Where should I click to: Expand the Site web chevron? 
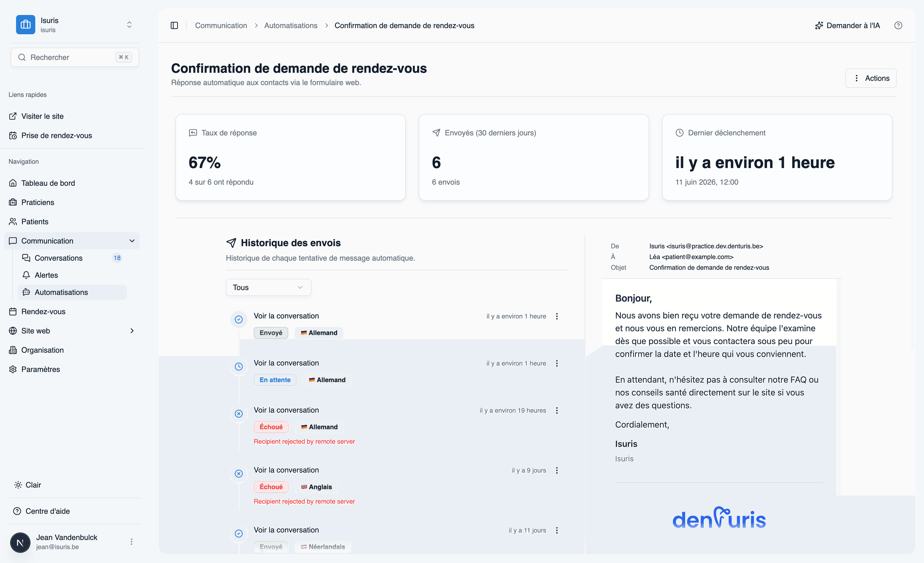[x=132, y=331]
